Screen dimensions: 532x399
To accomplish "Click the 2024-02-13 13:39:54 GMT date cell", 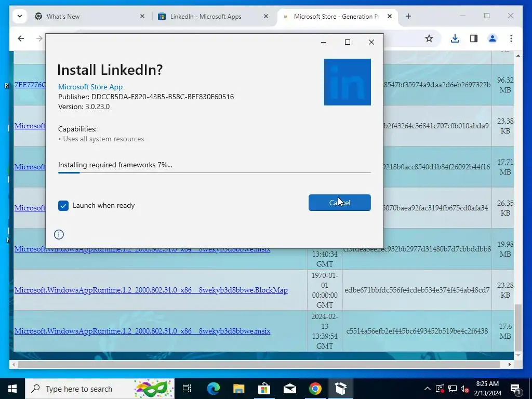I will tap(325, 331).
